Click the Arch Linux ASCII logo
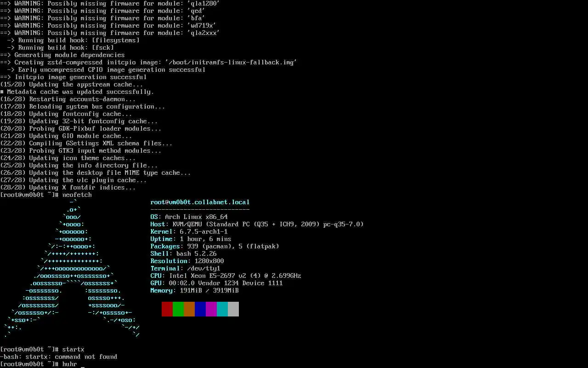The height and width of the screenshot is (368, 588). (72, 268)
